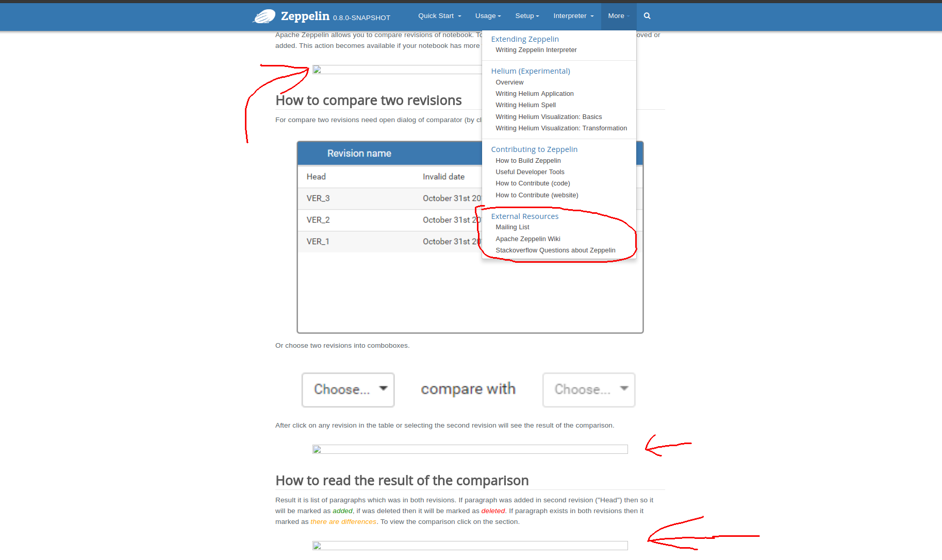This screenshot has height=560, width=942.
Task: Click broken image at page bottom
Action: click(x=470, y=546)
